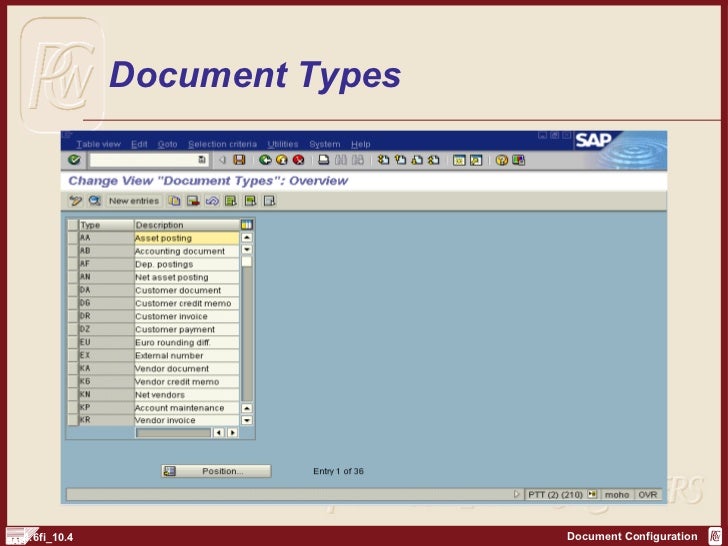Viewport: 728px width, 546px height.
Task: Click the Select all icon
Action: click(x=231, y=201)
